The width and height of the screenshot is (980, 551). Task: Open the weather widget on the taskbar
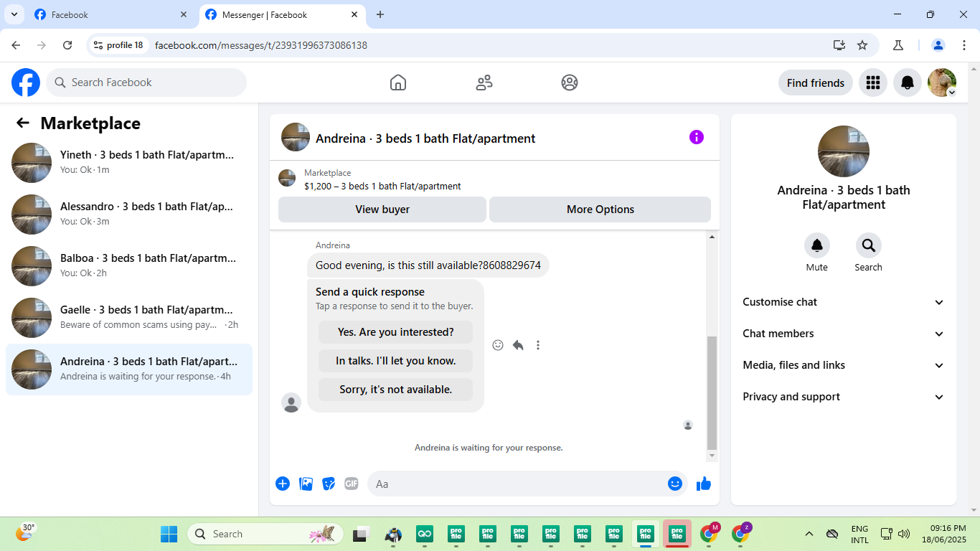point(25,532)
